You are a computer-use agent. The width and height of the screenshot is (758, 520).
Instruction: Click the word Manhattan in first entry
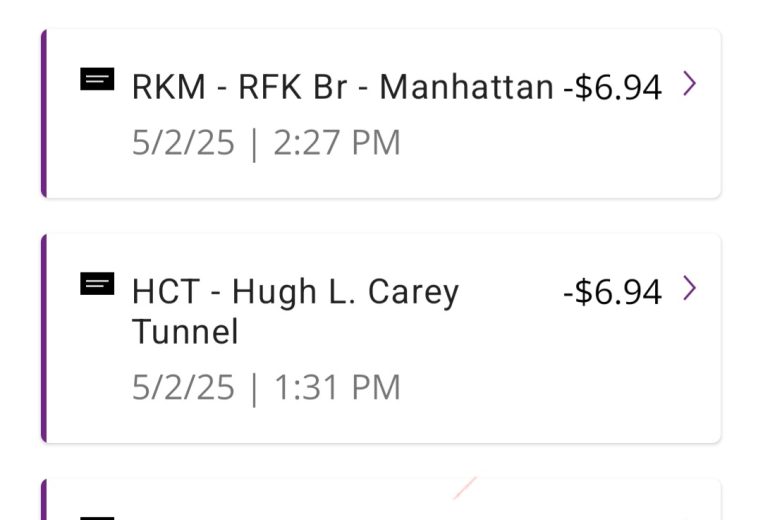[466, 87]
